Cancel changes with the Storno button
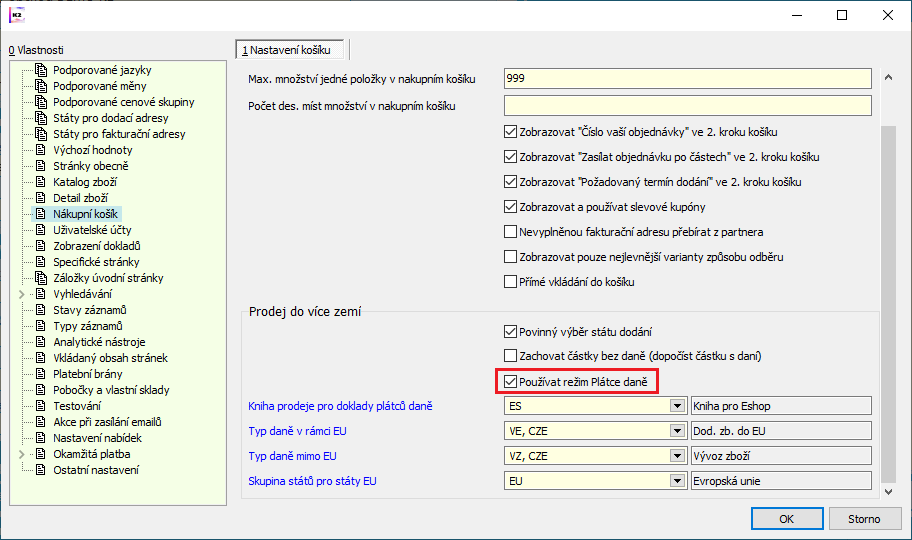This screenshot has width=912, height=540. point(864,519)
